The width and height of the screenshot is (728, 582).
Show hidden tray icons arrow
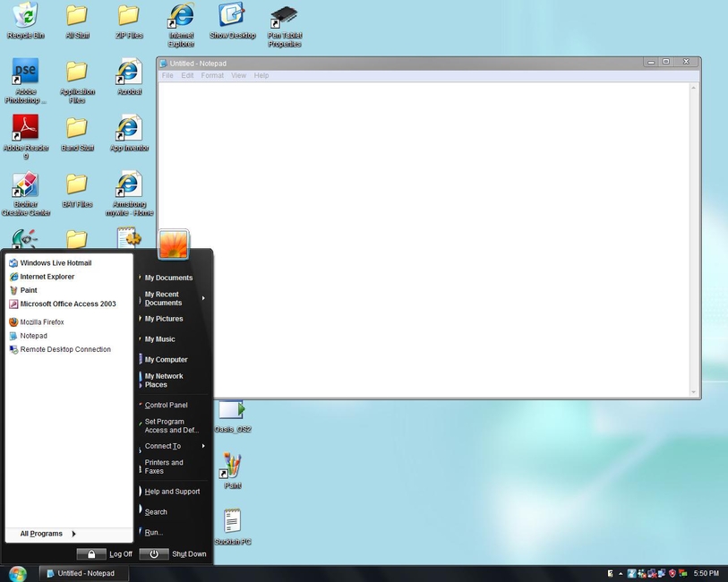pyautogui.click(x=621, y=574)
